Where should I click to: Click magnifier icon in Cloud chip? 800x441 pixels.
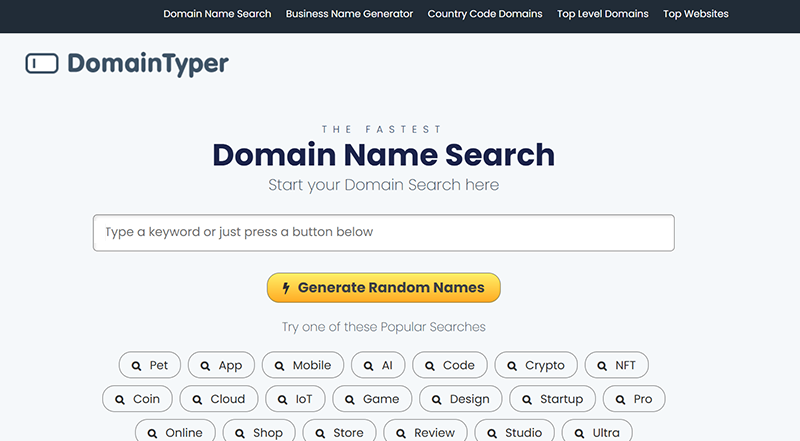197,400
